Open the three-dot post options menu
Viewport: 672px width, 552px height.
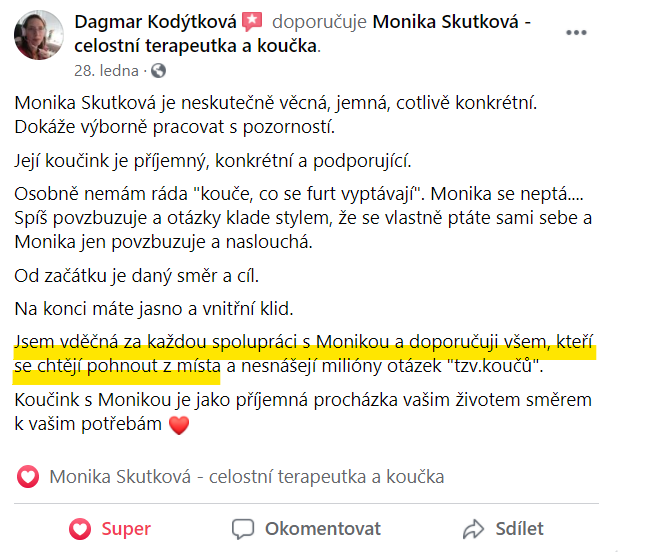576,33
